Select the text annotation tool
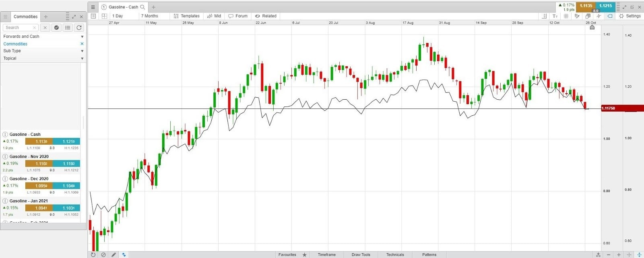 click(555, 16)
